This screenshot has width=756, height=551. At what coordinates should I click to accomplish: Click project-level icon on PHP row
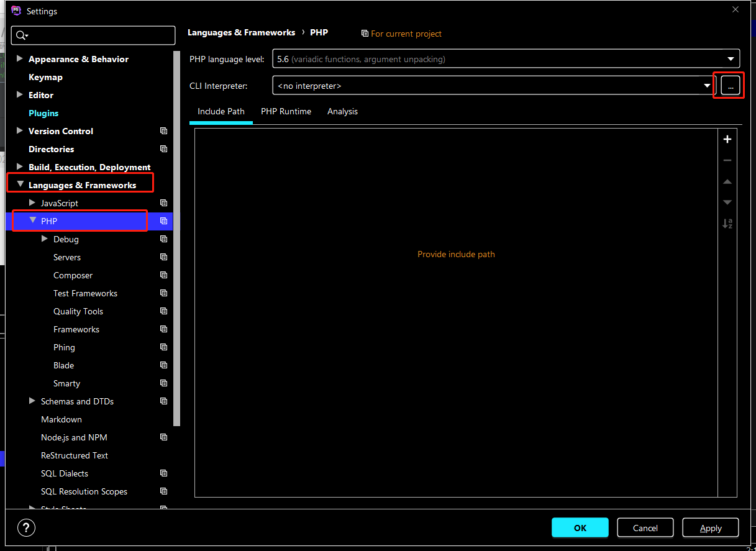pos(164,221)
